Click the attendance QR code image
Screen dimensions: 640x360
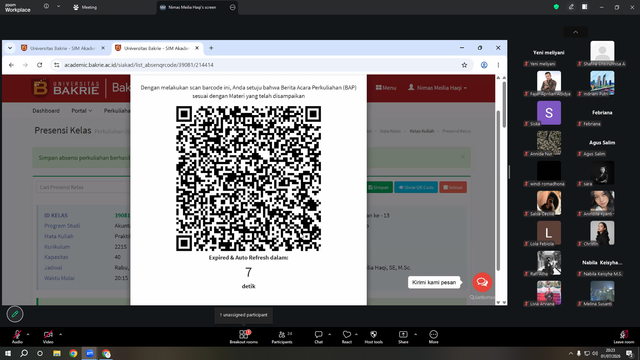pyautogui.click(x=249, y=178)
